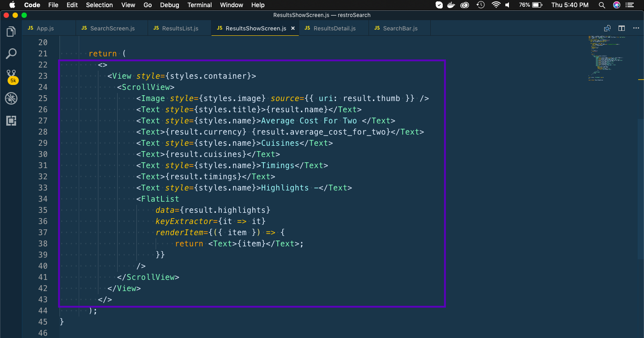
Task: Open the Debug menu
Action: tap(169, 5)
